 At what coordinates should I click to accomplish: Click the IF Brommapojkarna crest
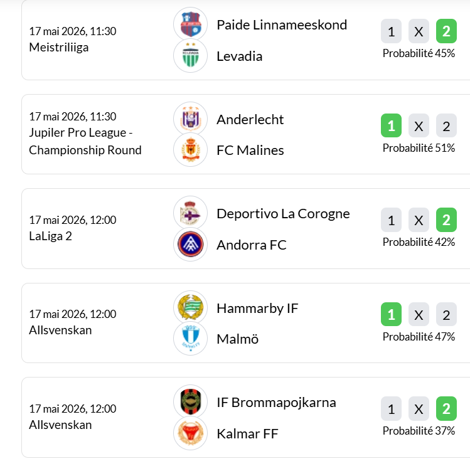[191, 401]
